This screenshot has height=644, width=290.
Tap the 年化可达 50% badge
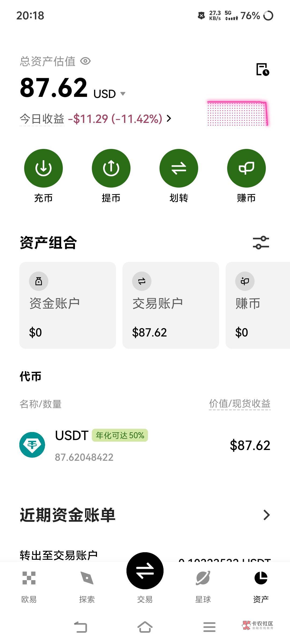tap(120, 435)
